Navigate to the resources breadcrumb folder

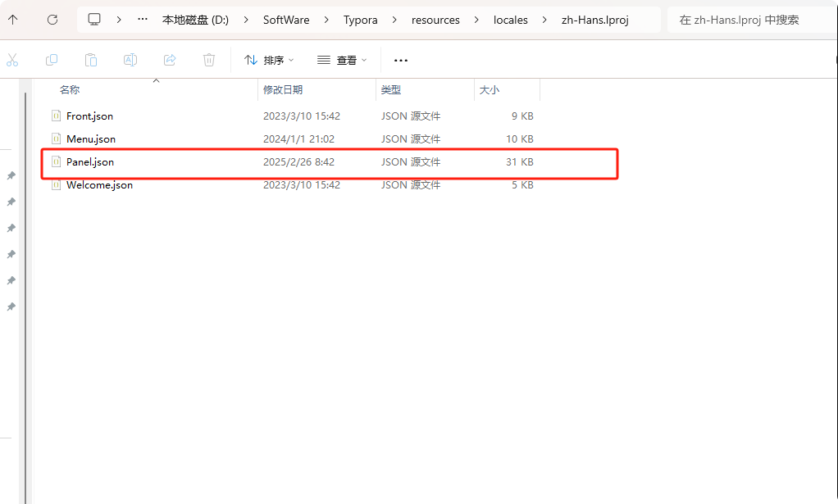[x=435, y=20]
